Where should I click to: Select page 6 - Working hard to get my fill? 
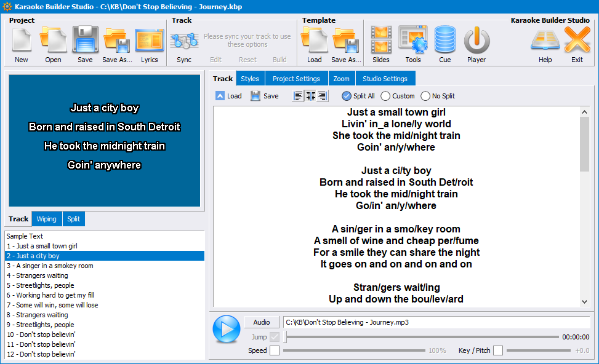coord(104,295)
